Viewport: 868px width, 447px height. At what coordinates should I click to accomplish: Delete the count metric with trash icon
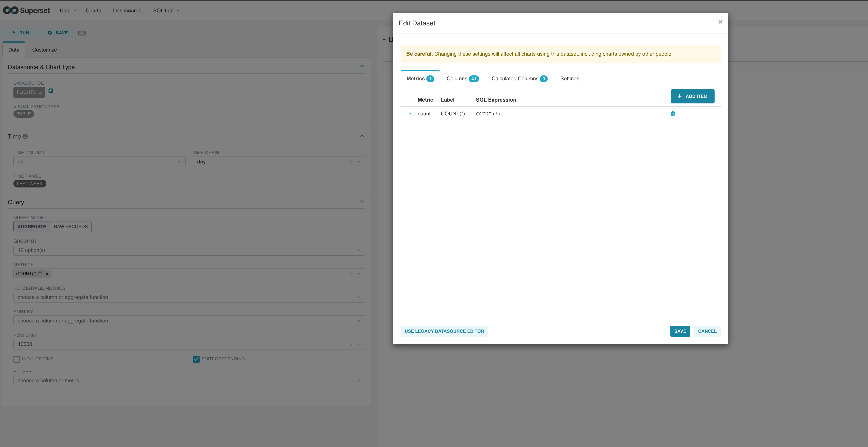673,114
